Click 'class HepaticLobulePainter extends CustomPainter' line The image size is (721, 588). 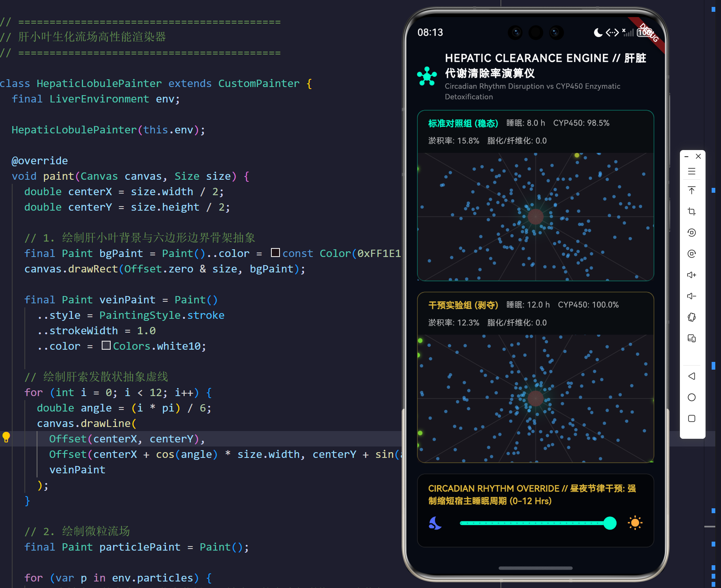156,83
